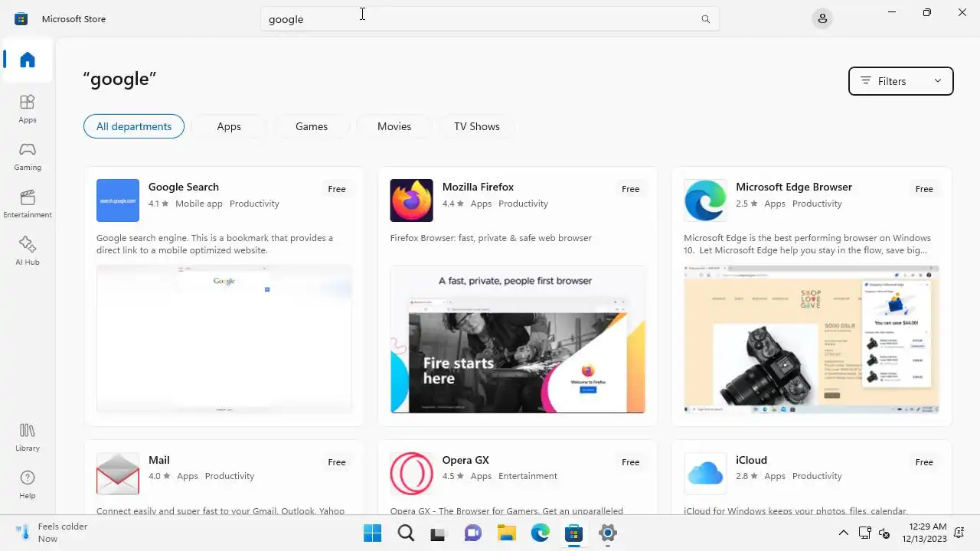This screenshot has height=551, width=980.
Task: Select the Movies filter tab
Action: 394,126
